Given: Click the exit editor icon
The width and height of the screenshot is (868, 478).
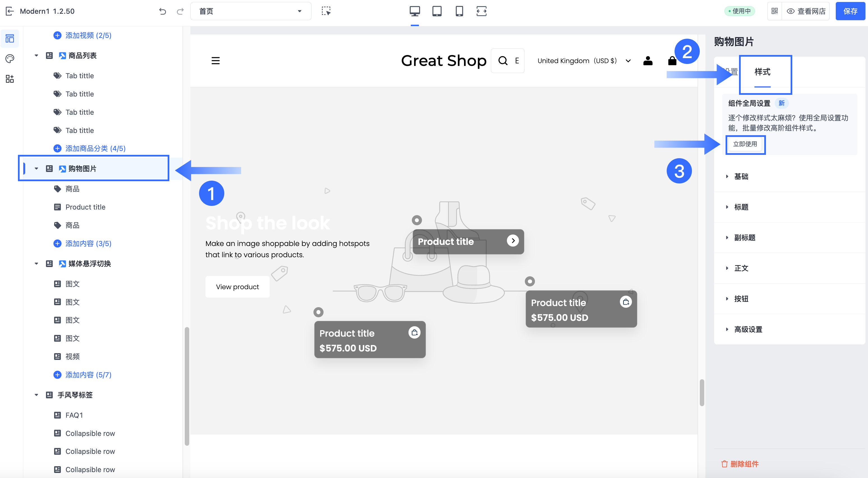Looking at the screenshot, I should pyautogui.click(x=10, y=11).
